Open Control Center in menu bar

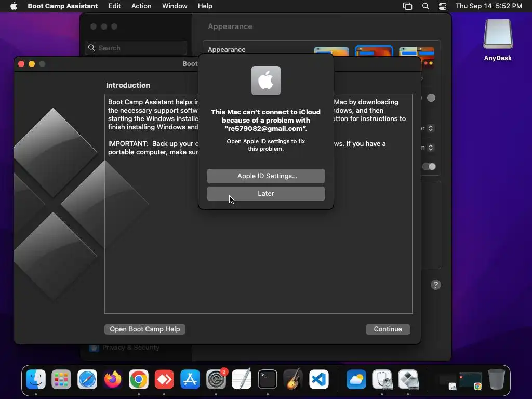tap(443, 6)
